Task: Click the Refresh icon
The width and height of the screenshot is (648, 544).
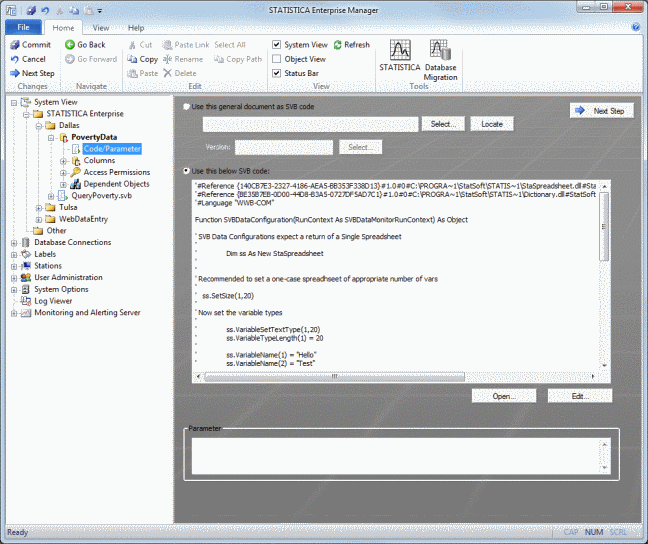Action: (x=338, y=45)
